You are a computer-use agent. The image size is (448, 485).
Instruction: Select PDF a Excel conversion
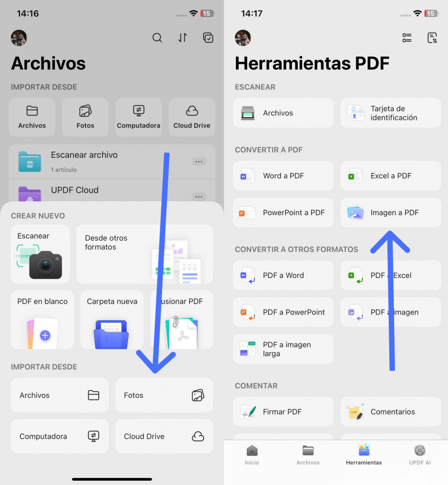pyautogui.click(x=391, y=275)
